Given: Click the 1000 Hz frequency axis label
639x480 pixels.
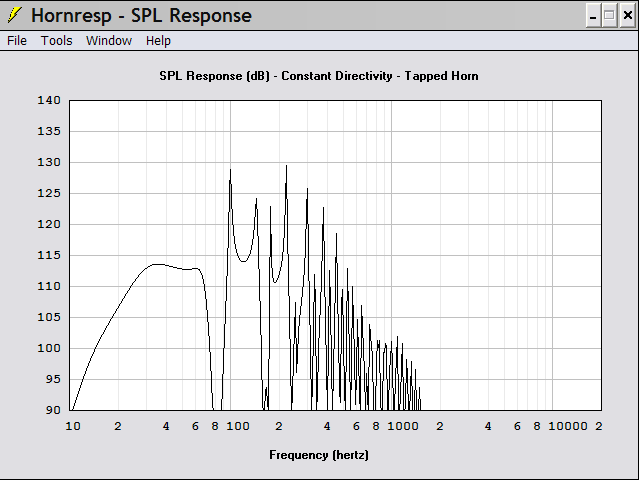Looking at the screenshot, I should click(x=403, y=426).
